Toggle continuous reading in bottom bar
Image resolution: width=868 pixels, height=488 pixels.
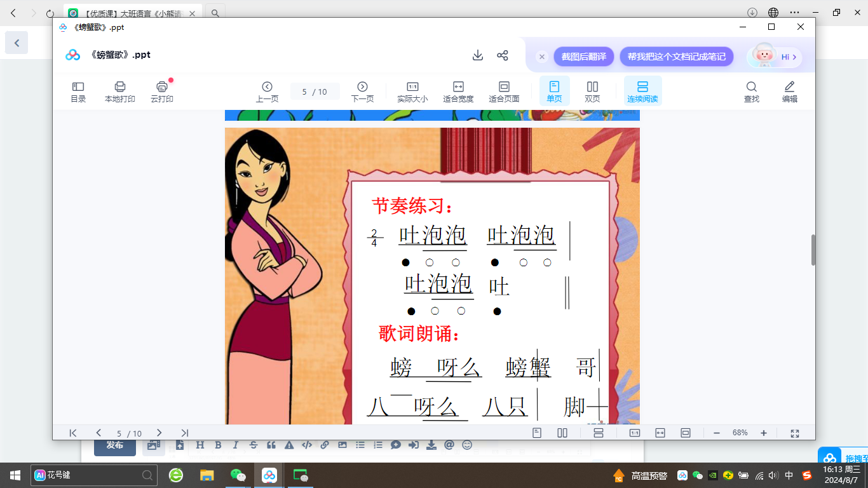click(598, 433)
